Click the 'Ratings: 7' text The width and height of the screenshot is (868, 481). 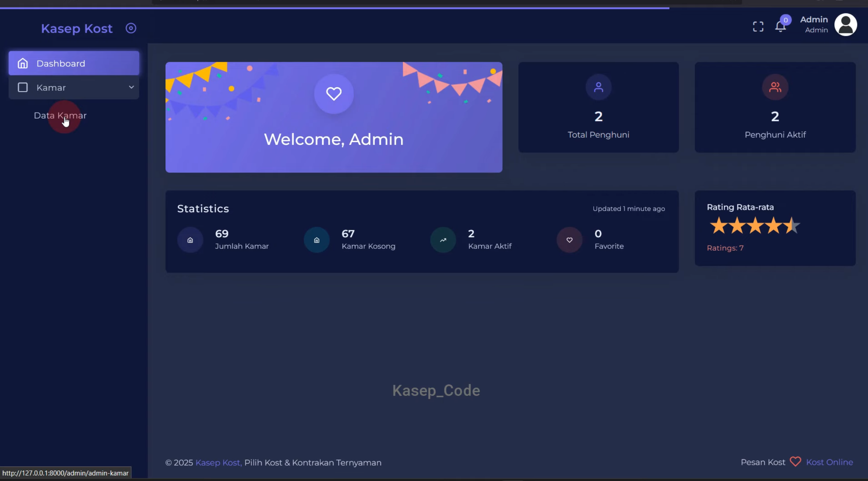(725, 248)
